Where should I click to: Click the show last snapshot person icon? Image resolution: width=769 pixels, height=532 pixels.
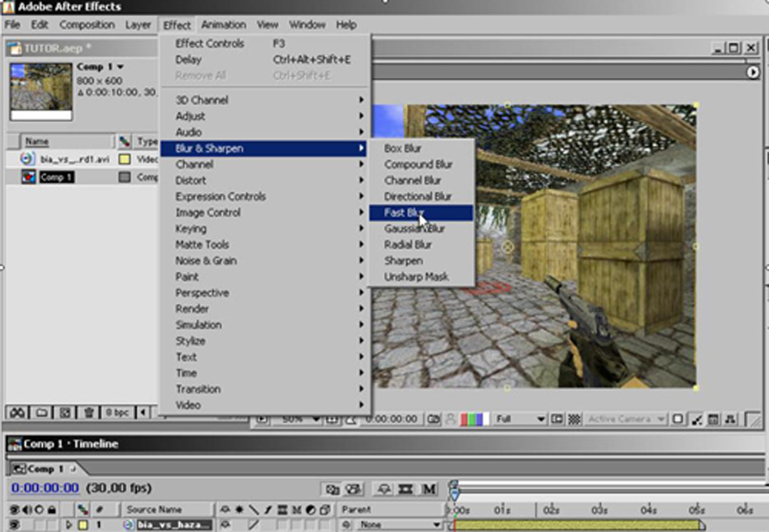pos(450,419)
